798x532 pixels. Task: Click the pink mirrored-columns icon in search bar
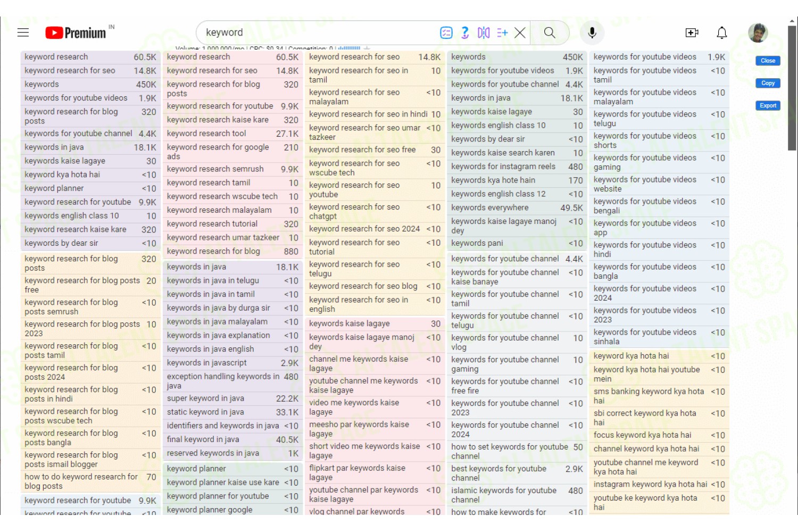click(x=484, y=33)
